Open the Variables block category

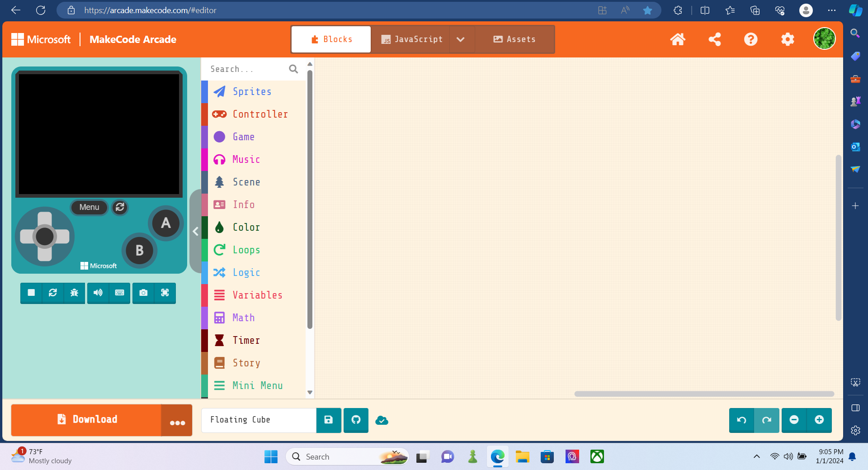pyautogui.click(x=253, y=295)
